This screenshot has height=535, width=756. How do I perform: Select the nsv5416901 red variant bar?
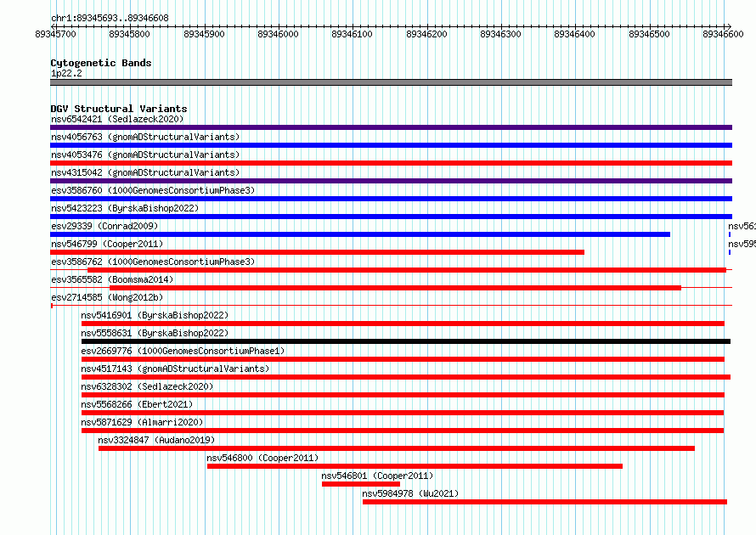(403, 324)
